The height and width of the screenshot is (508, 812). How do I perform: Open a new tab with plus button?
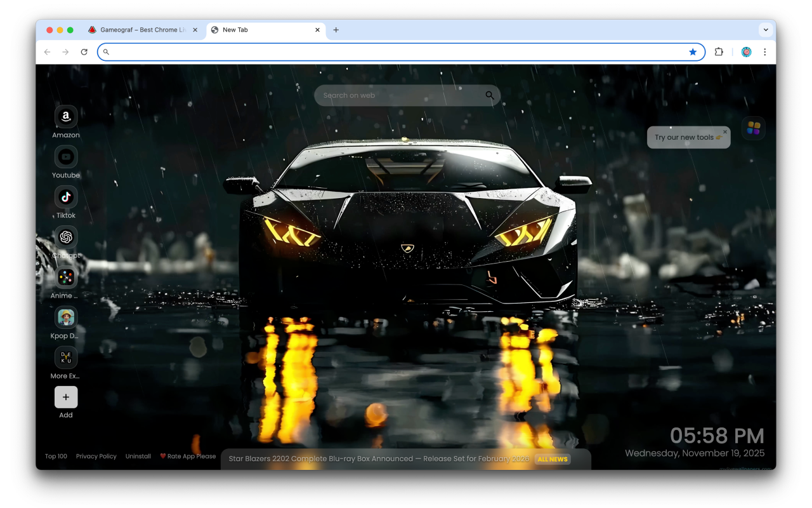click(x=336, y=30)
